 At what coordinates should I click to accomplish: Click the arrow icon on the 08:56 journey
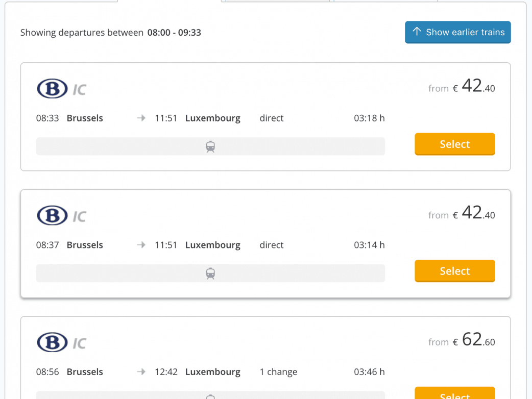tap(141, 372)
